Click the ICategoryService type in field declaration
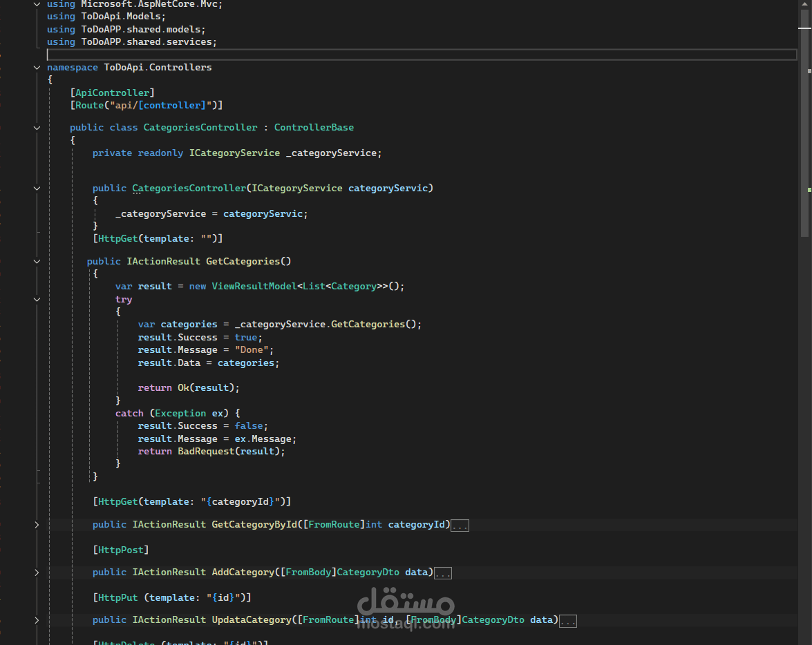The height and width of the screenshot is (645, 812). 234,153
